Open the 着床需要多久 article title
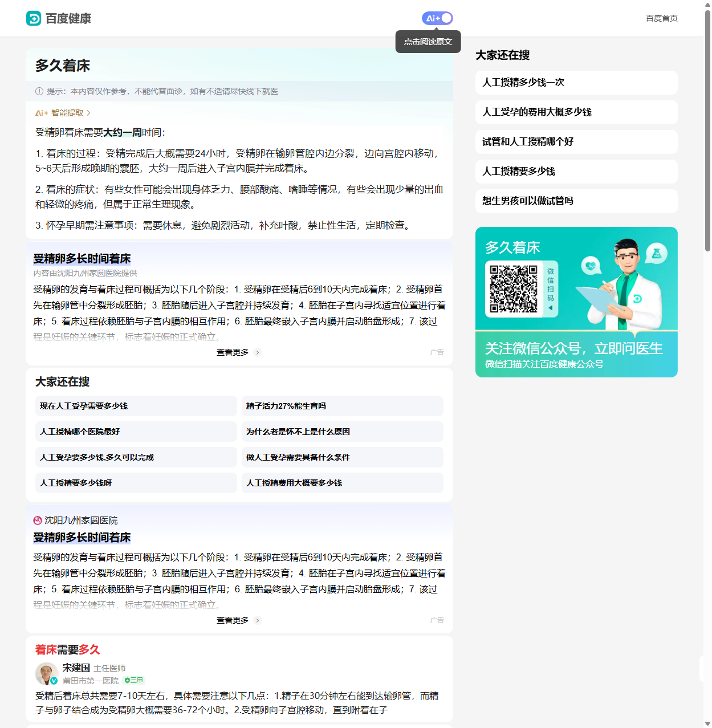 (68, 650)
